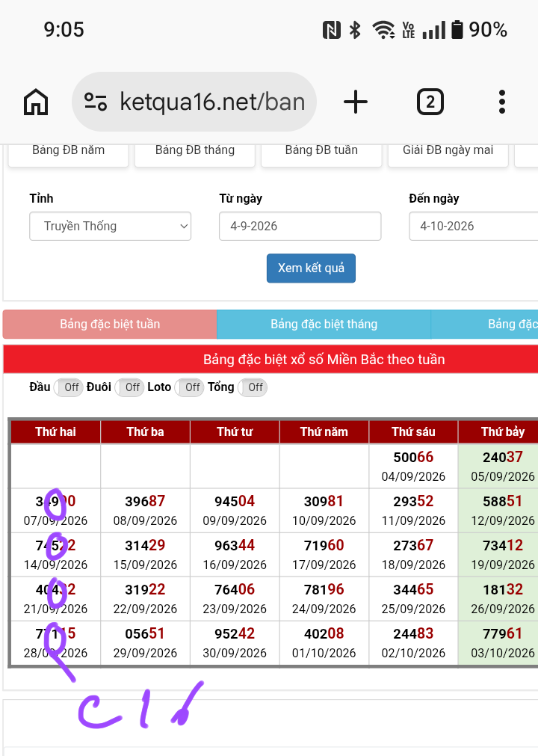Select result 24483 dated 02/10/2026
Image resolution: width=538 pixels, height=756 pixels.
(x=413, y=643)
